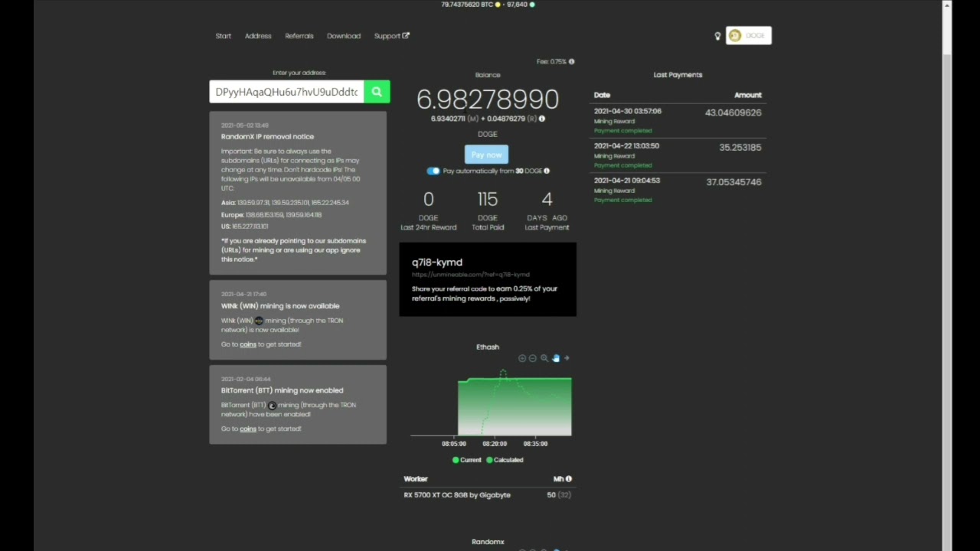Image resolution: width=980 pixels, height=551 pixels.
Task: Click the Last Payments heading
Action: point(678,75)
